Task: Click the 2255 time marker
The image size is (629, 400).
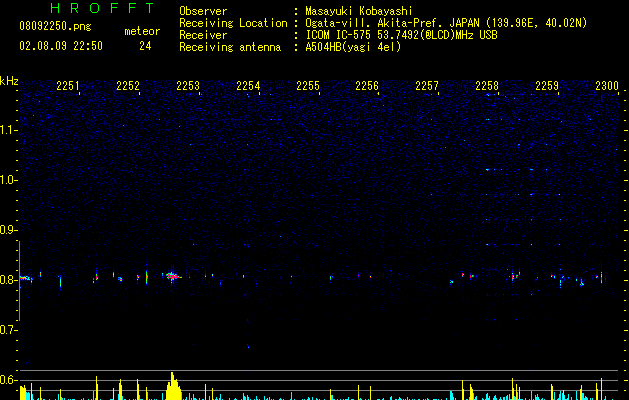Action: (308, 86)
